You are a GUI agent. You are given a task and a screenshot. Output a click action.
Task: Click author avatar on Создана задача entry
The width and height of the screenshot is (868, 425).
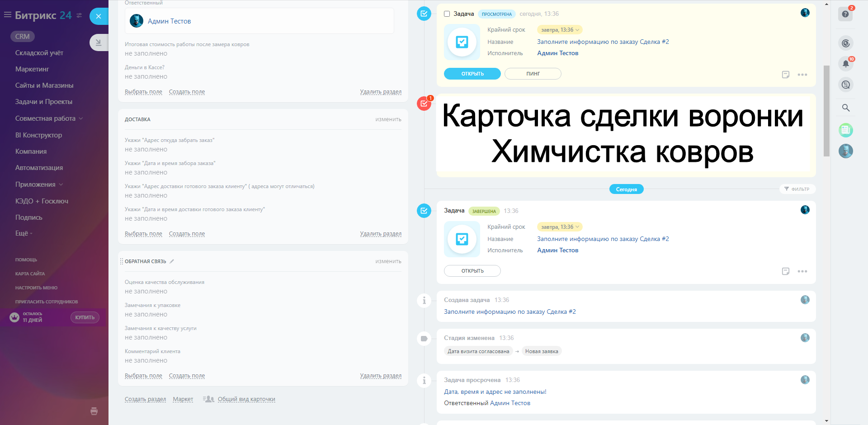(805, 300)
